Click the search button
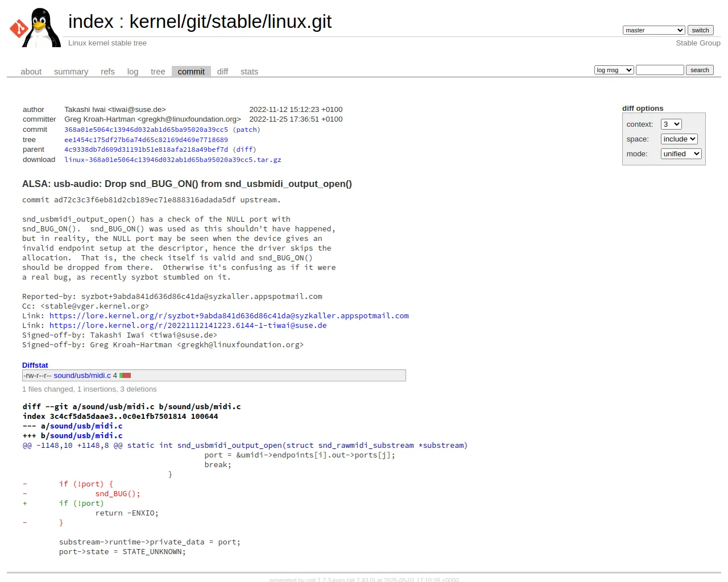The height and width of the screenshot is (582, 728). tap(700, 70)
